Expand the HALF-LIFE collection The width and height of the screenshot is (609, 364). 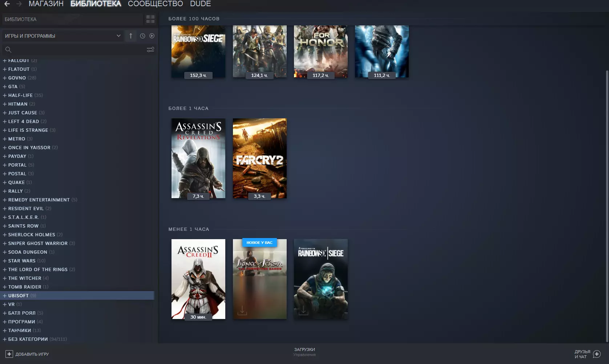pos(5,95)
